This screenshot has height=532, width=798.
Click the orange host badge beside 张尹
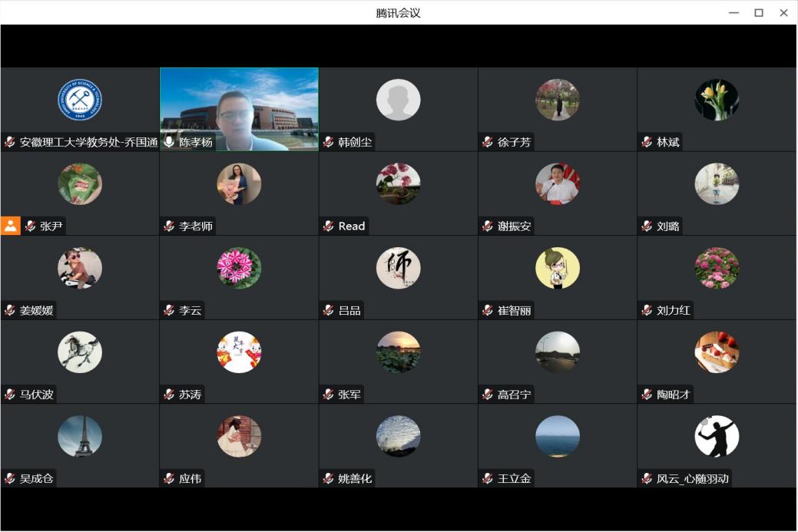(11, 226)
